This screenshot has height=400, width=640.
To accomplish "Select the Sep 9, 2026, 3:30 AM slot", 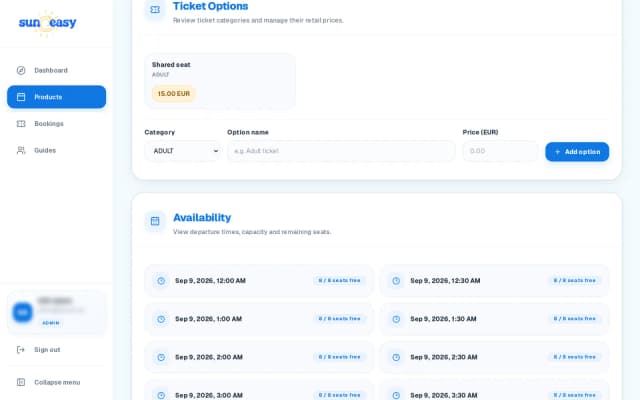I will pyautogui.click(x=494, y=390).
